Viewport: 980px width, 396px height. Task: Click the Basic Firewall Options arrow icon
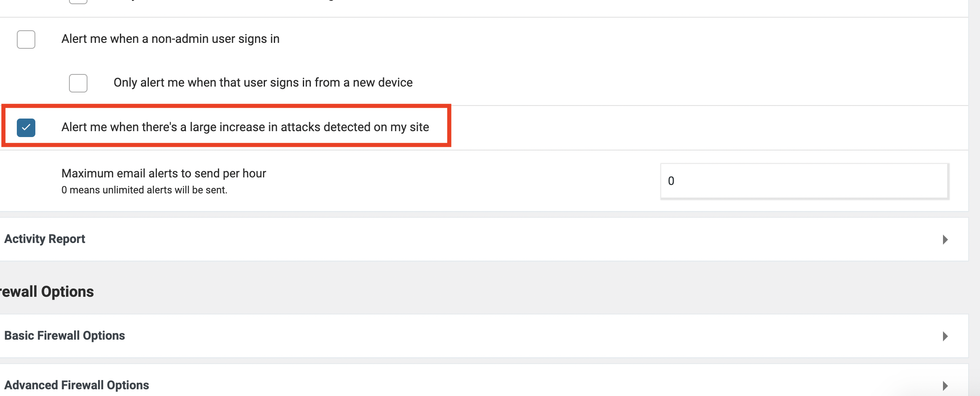click(945, 336)
